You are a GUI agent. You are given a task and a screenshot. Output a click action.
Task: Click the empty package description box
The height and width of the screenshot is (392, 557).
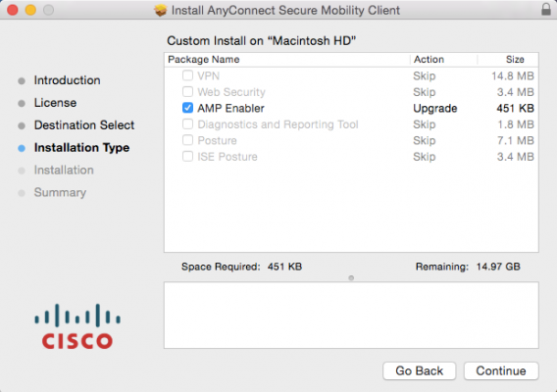click(x=351, y=316)
